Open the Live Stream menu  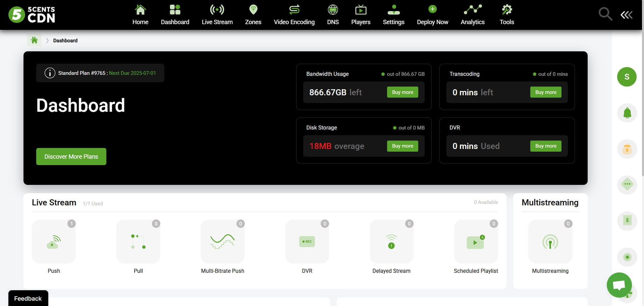click(217, 15)
